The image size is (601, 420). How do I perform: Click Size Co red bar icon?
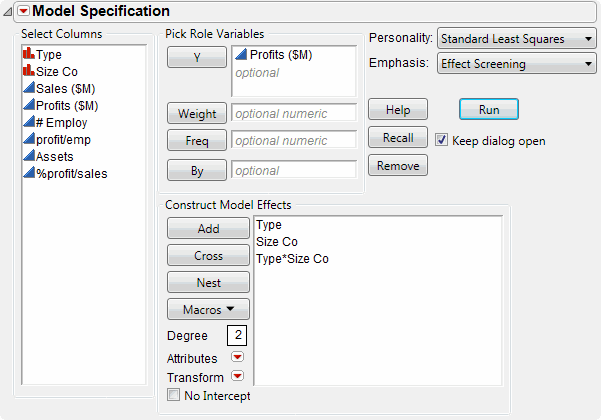(x=28, y=72)
